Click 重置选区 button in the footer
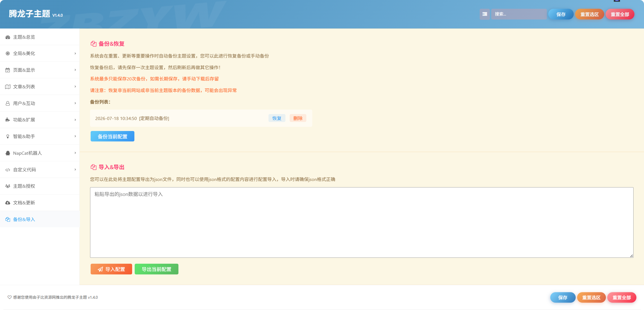Screen dimensions: 644x310 [591, 298]
